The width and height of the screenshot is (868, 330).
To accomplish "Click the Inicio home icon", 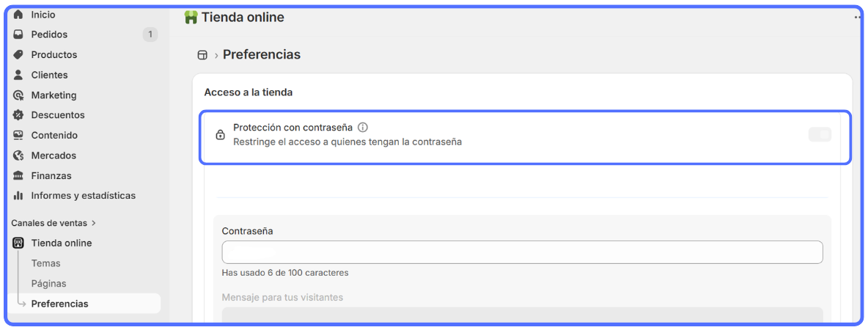I will (x=19, y=15).
